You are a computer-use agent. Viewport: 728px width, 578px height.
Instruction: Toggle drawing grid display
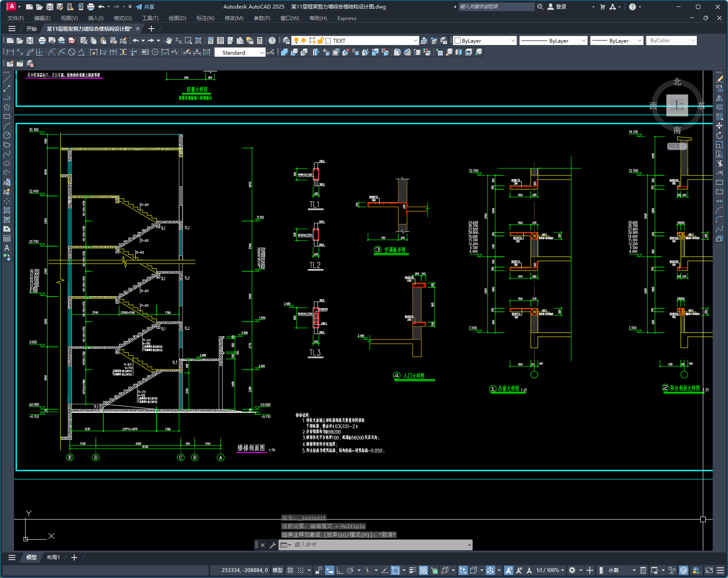pyautogui.click(x=290, y=570)
